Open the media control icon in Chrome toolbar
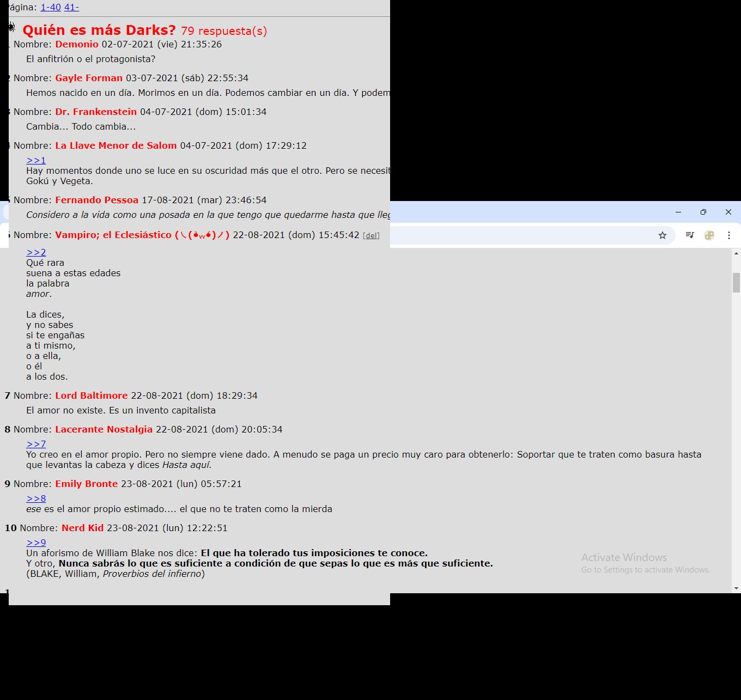 point(690,235)
